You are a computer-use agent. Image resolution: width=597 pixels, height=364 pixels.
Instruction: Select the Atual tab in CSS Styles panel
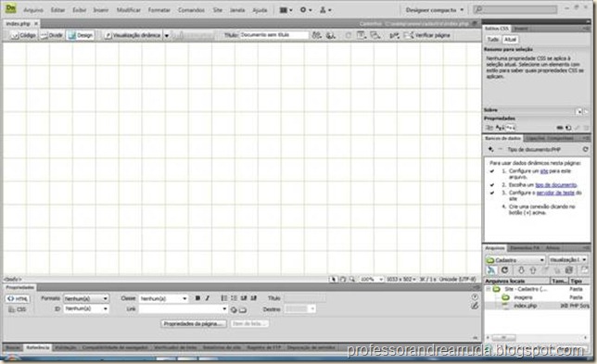click(x=510, y=39)
